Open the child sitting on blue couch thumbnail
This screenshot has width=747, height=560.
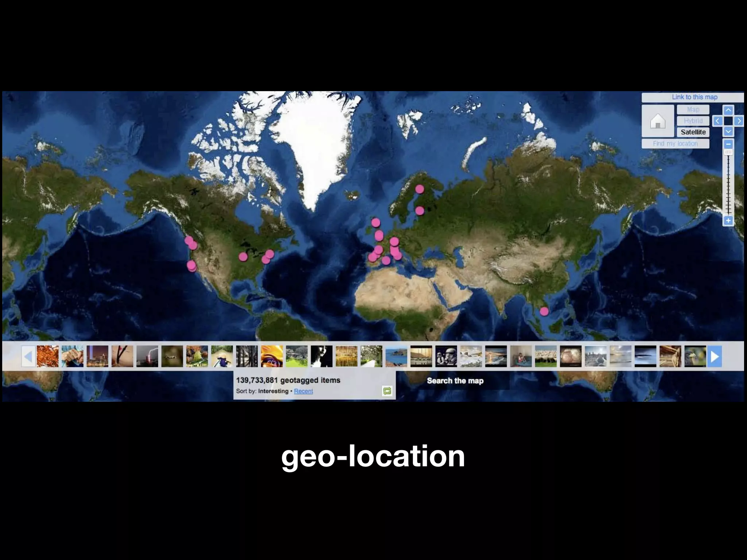[521, 356]
